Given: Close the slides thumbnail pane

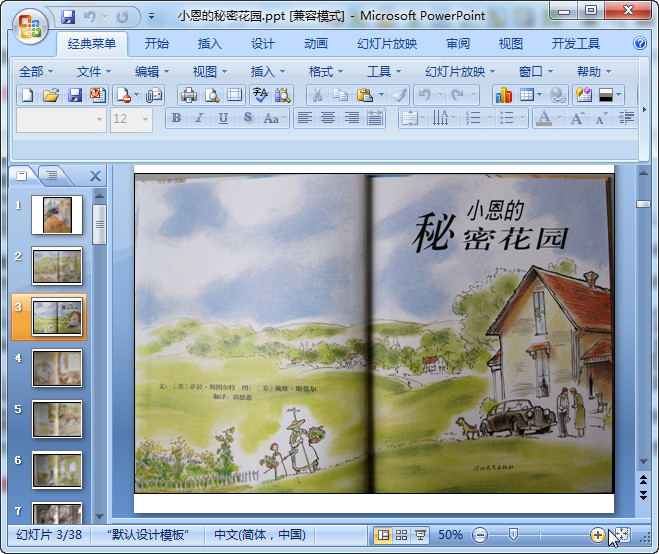Looking at the screenshot, I should point(95,176).
